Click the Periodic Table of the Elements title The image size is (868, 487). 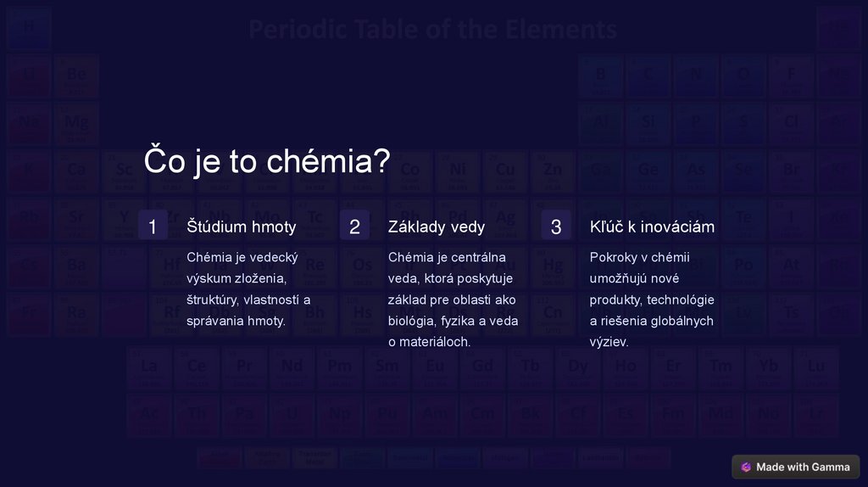(x=432, y=30)
